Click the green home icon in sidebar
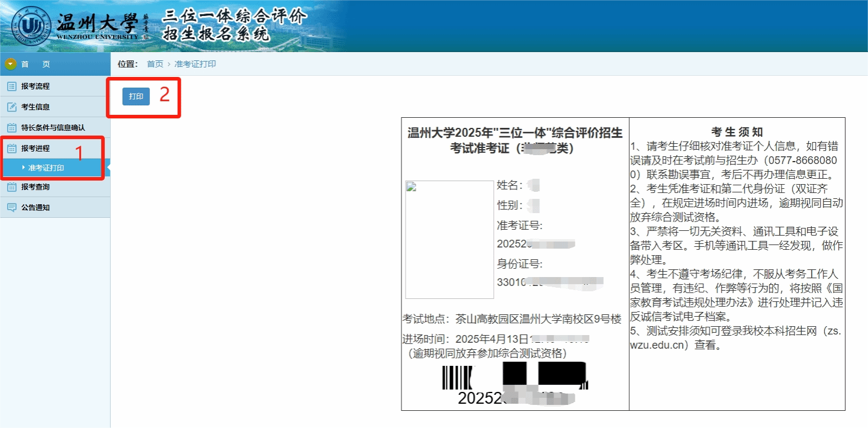The height and width of the screenshot is (428, 868). click(x=11, y=64)
